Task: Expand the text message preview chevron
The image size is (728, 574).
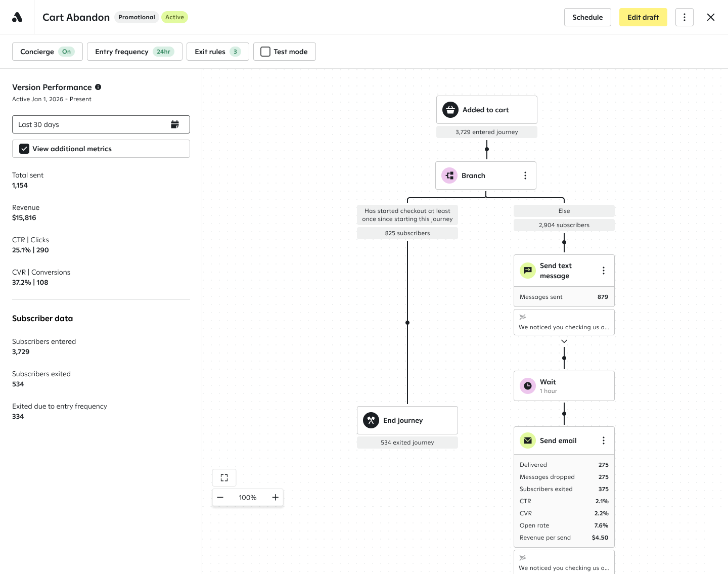Action: [x=564, y=341]
